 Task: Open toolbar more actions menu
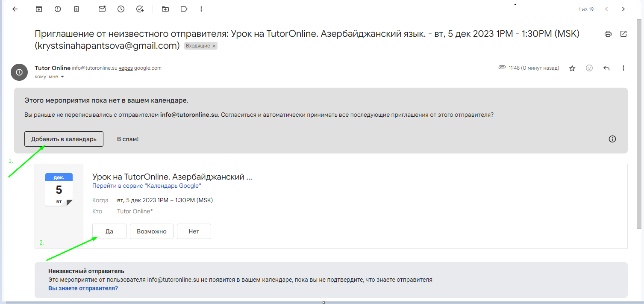[201, 9]
